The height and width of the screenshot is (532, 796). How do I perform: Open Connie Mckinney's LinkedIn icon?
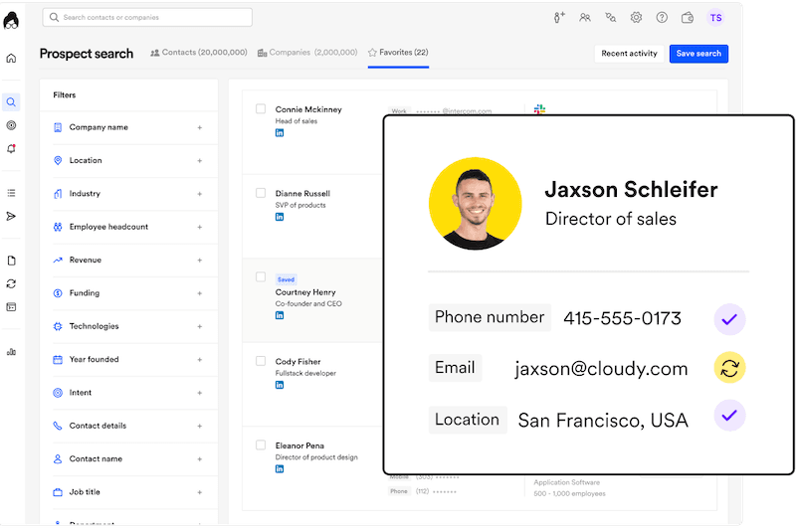(280, 133)
